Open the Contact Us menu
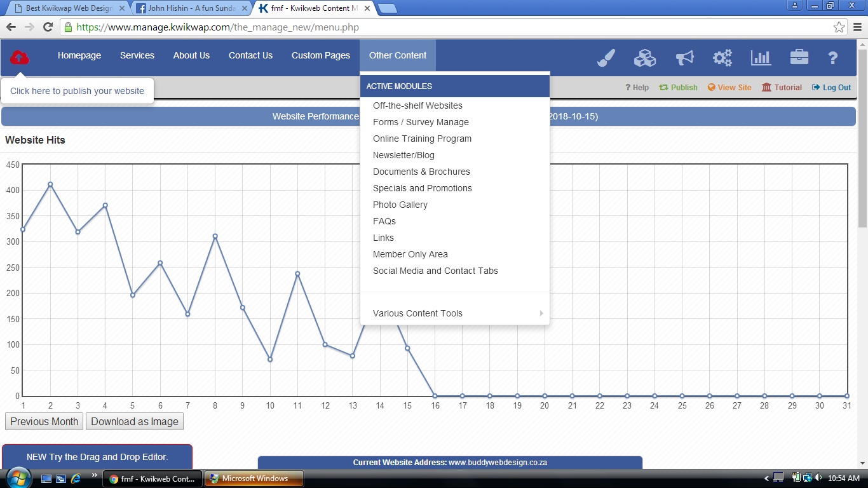 250,55
